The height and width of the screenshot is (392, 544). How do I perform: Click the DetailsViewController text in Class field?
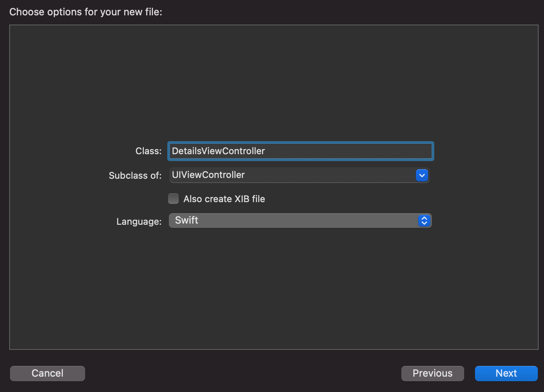pyautogui.click(x=218, y=151)
